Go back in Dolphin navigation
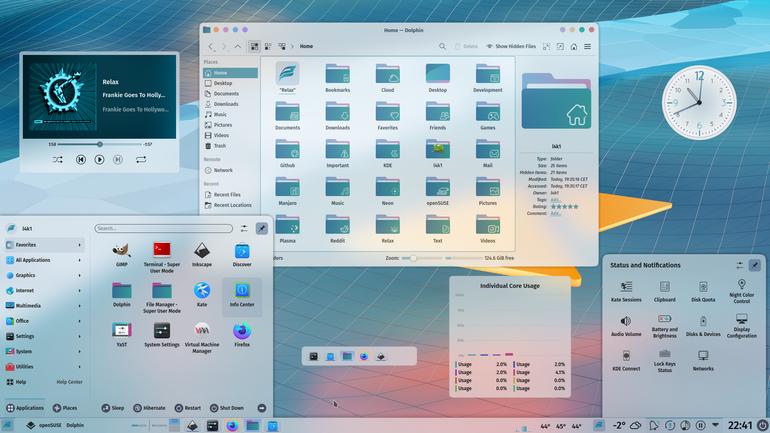 (211, 46)
